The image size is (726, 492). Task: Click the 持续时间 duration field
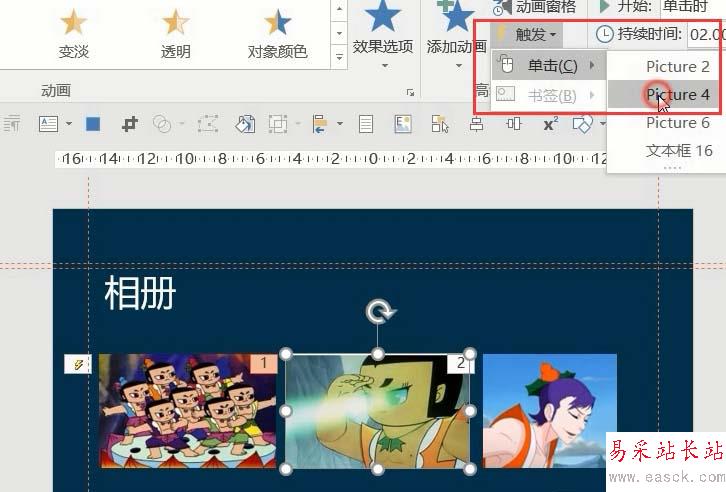click(707, 34)
